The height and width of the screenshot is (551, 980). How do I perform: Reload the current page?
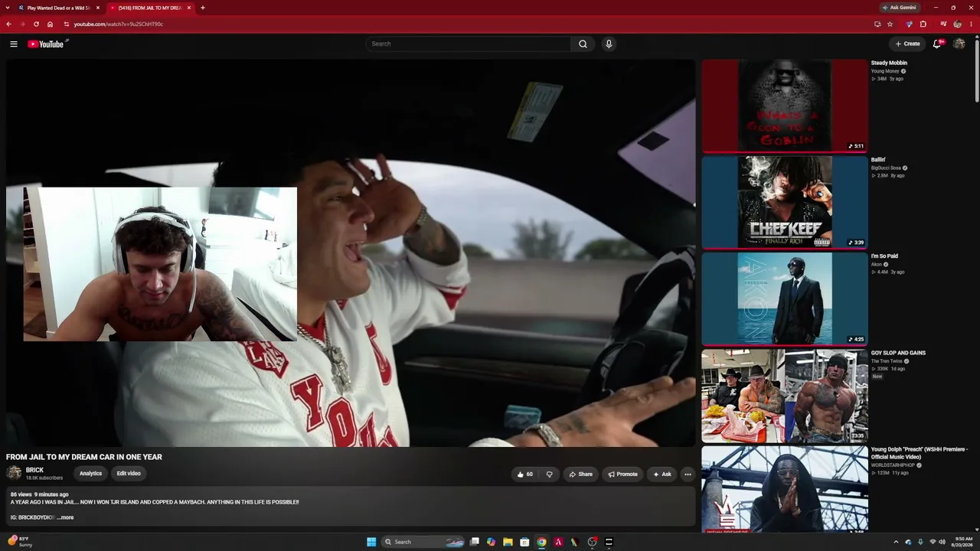click(36, 24)
